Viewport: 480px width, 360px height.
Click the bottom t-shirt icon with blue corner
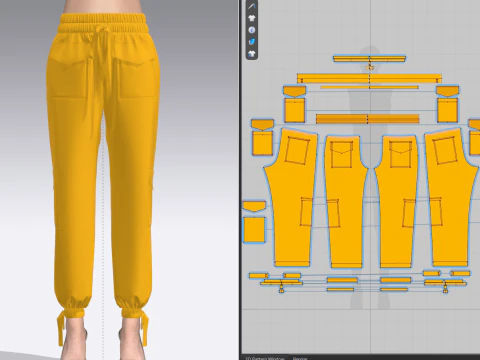[252, 54]
